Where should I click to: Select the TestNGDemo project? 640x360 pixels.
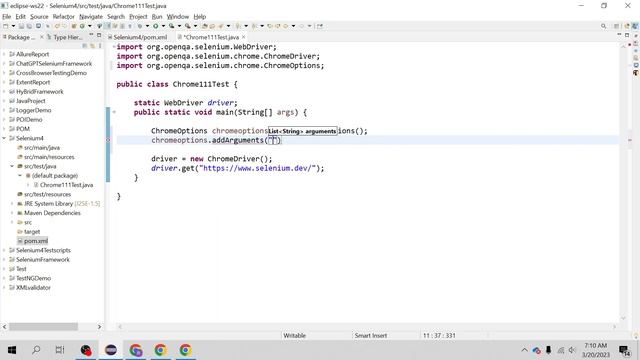pyautogui.click(x=33, y=278)
